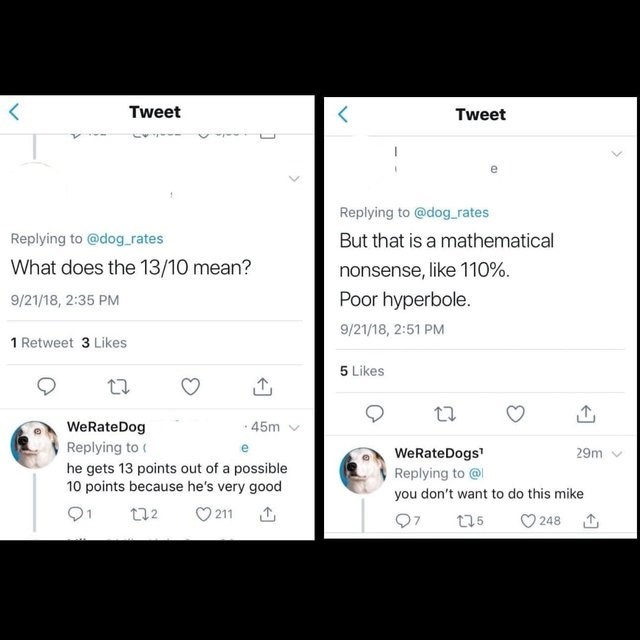Open @dog_rates mention in left tweet
This screenshot has height=640, width=640.
click(125, 238)
